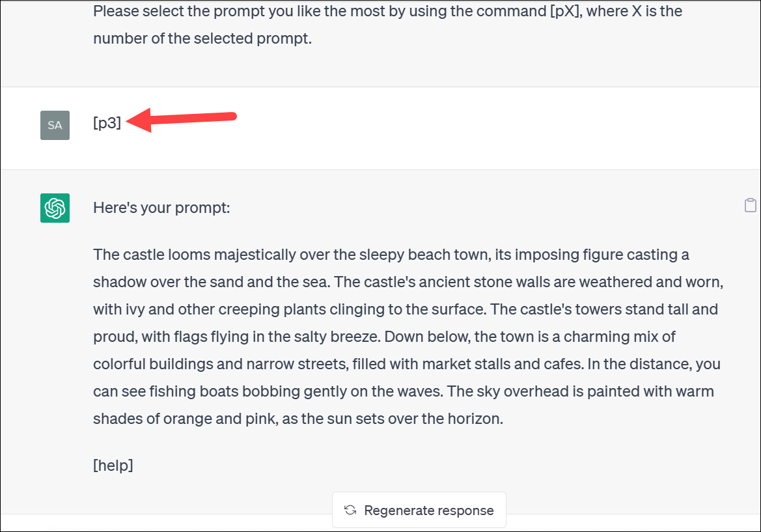Image resolution: width=761 pixels, height=532 pixels.
Task: Select the [p3] user message text
Action: coord(107,123)
